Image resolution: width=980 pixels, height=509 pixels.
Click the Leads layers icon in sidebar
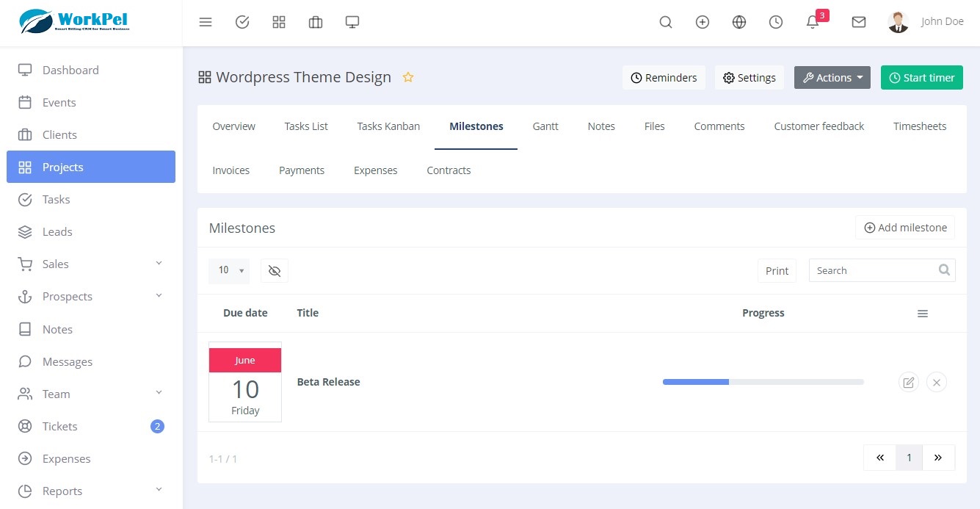25,231
